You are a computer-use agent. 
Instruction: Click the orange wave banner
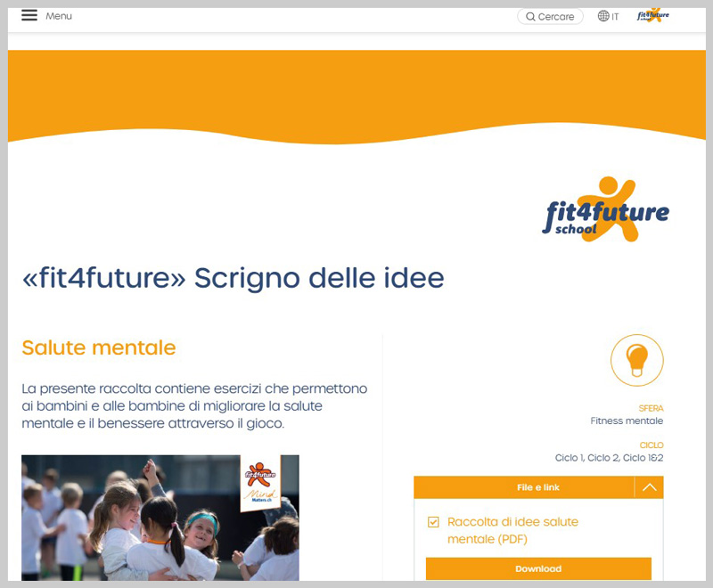click(356, 94)
